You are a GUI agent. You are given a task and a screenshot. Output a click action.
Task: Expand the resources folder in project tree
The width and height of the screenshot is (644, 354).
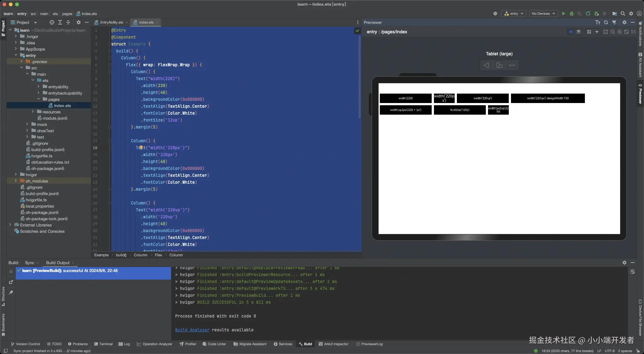pos(33,112)
